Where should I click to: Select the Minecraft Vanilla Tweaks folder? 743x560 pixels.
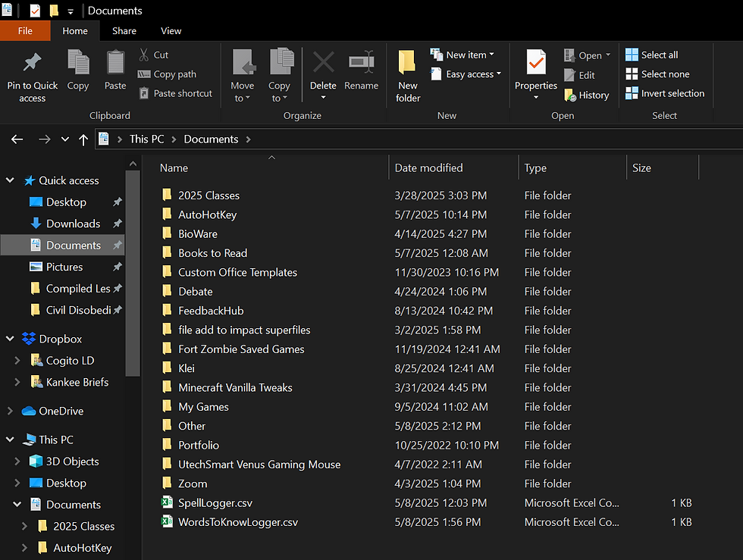(x=235, y=387)
